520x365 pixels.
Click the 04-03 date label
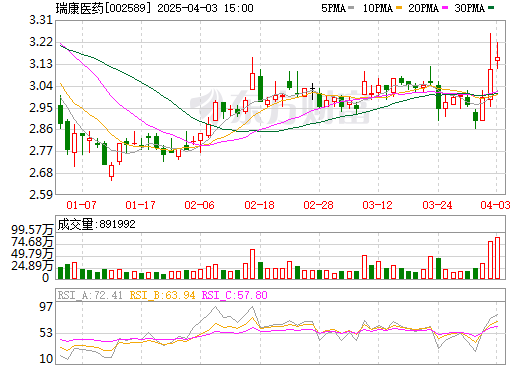click(495, 205)
